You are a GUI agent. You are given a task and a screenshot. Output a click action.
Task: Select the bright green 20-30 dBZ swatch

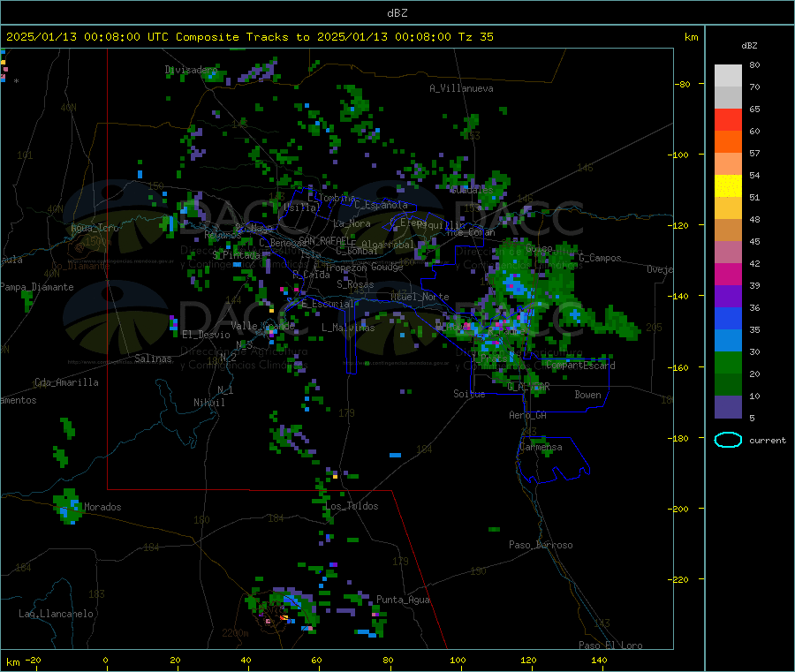[x=728, y=362]
